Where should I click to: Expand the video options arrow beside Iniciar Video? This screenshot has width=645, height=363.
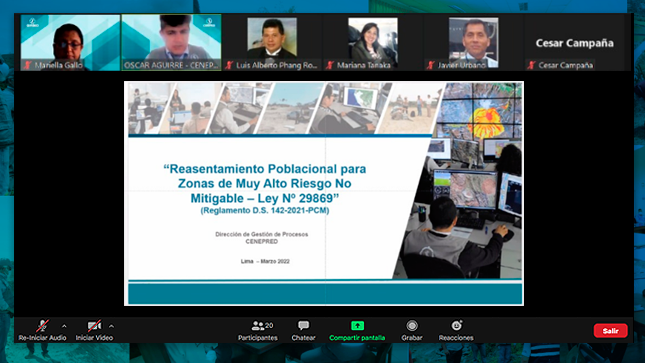pyautogui.click(x=111, y=326)
